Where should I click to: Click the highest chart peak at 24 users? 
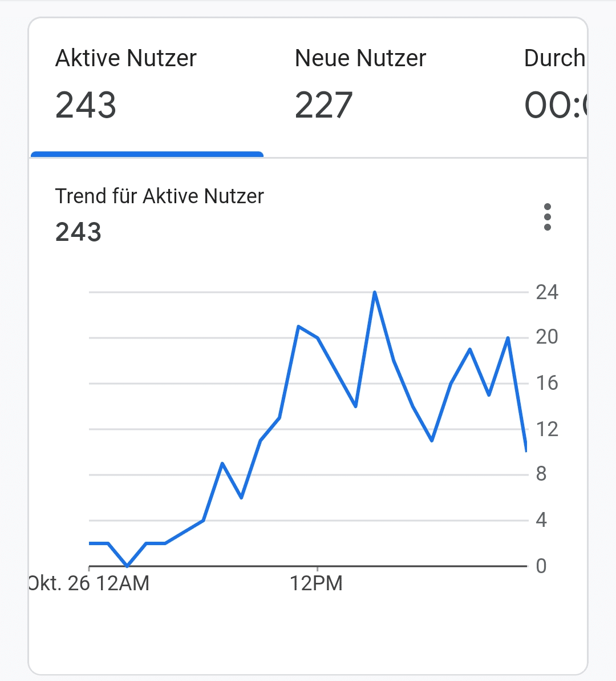375,292
